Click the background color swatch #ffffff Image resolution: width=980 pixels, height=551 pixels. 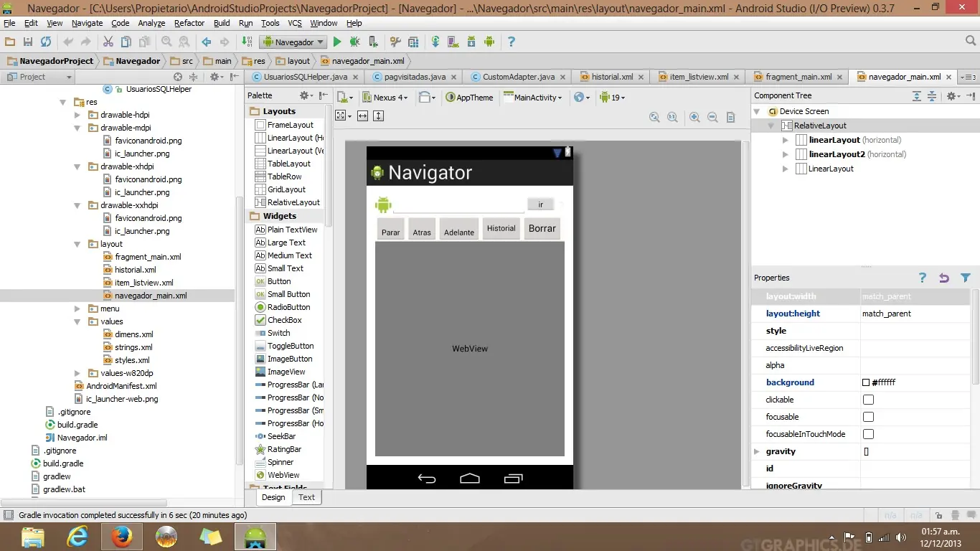[x=866, y=382]
